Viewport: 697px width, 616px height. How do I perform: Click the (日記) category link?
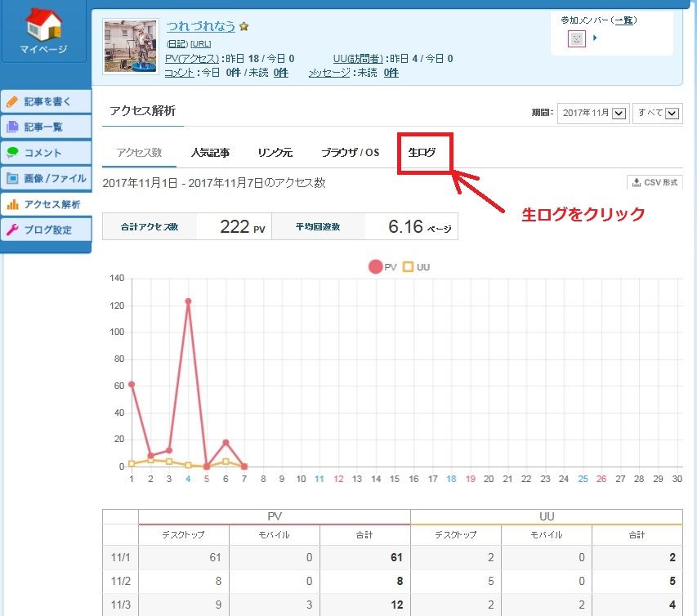[x=177, y=43]
